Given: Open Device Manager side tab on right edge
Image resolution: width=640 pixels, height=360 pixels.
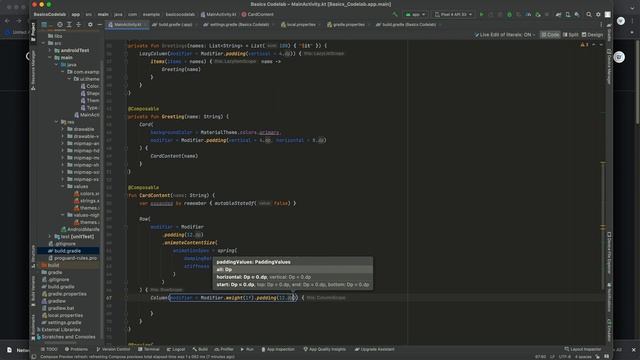Looking at the screenshot, I should tap(609, 67).
